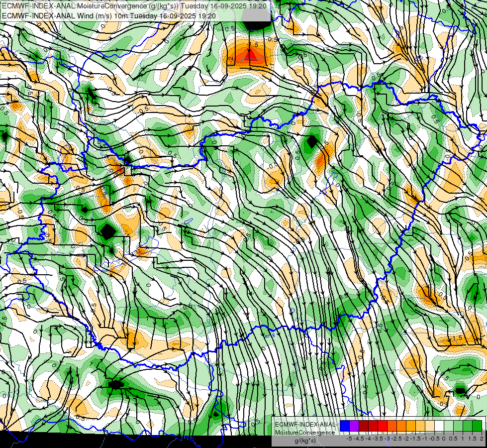The width and height of the screenshot is (487, 448).
Task: Click 'ECMWF-INDEX-ANAL' label in the legend box
Action: [x=305, y=425]
